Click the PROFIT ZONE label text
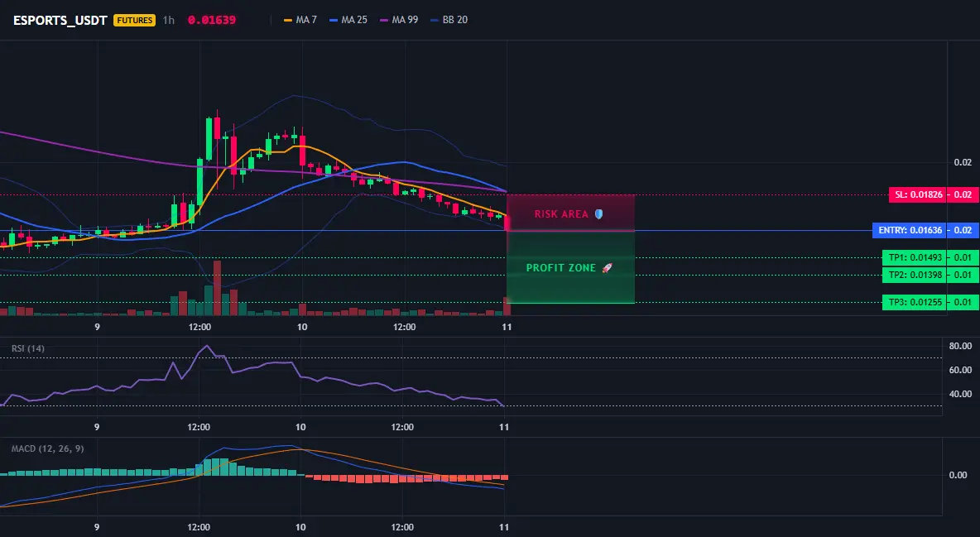This screenshot has height=537, width=980. [x=560, y=267]
